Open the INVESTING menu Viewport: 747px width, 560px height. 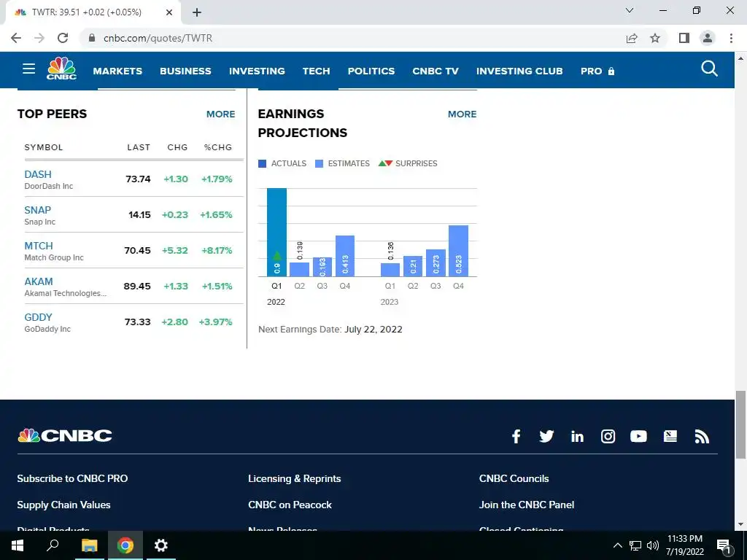click(257, 71)
